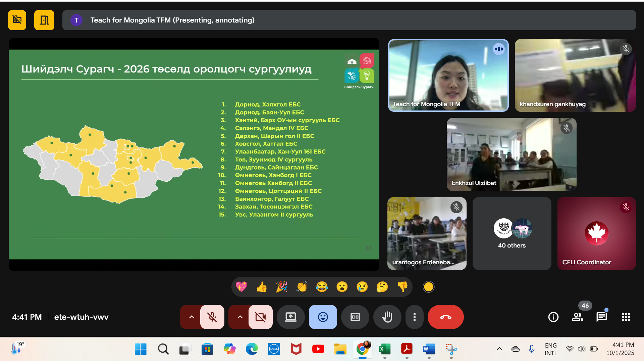Turn the camera on
This screenshot has height=361, width=644.
click(261, 317)
